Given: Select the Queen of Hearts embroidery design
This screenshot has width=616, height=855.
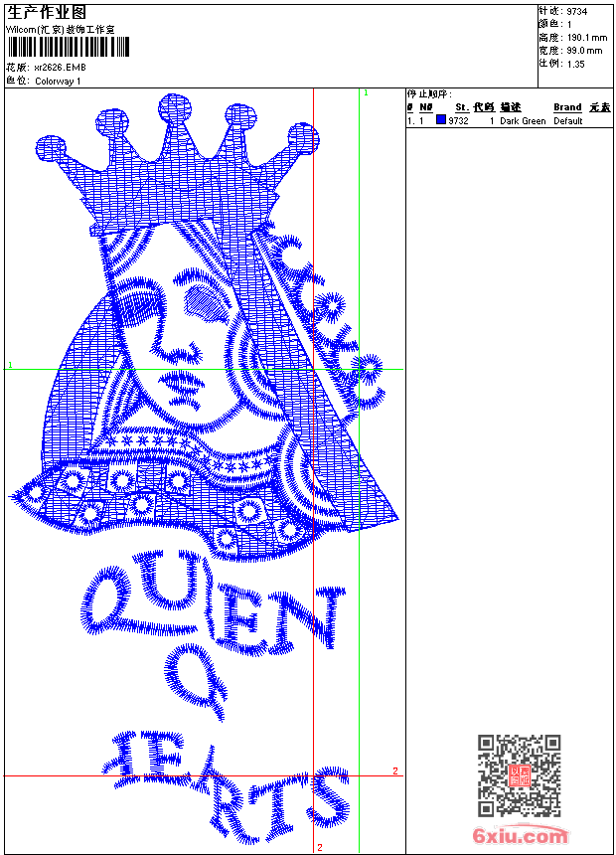Looking at the screenshot, I should 204,469.
